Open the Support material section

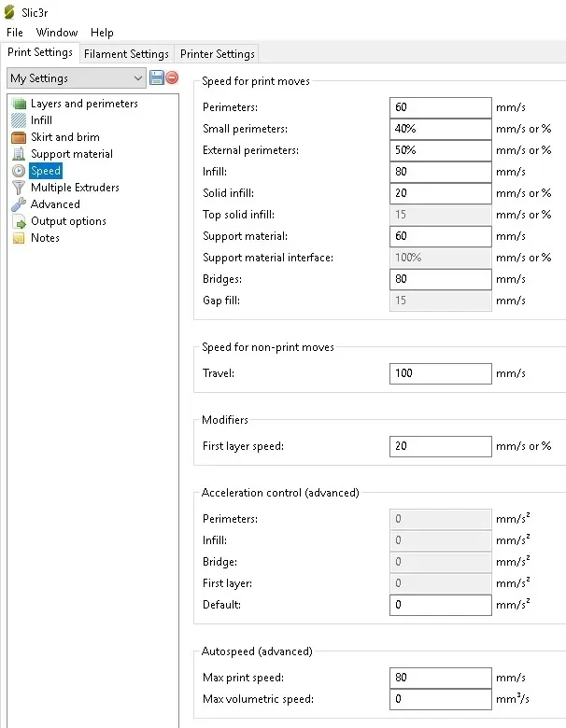(72, 154)
